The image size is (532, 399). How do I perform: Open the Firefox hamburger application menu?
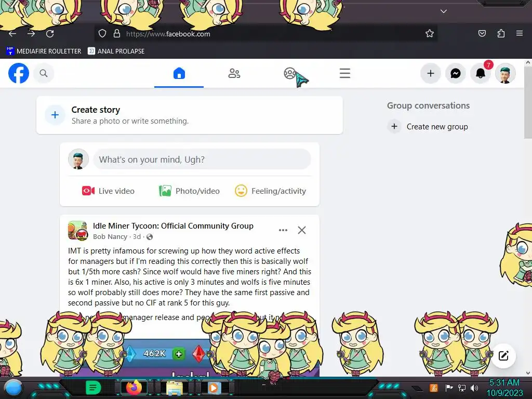pos(520,34)
